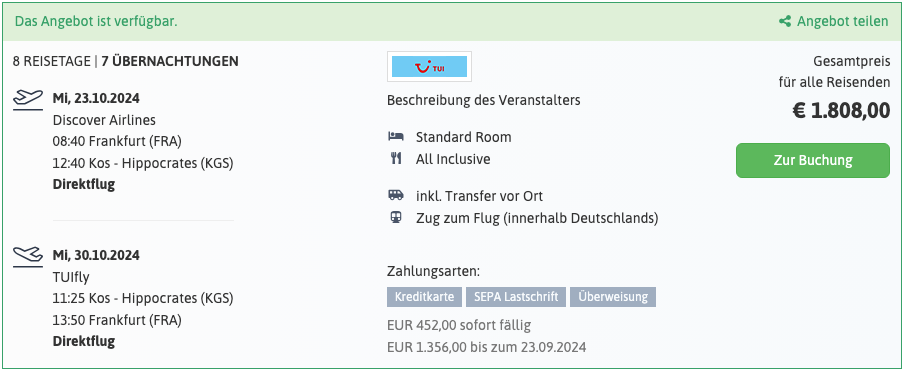Click the Das Angebot ist verfügbar banner
This screenshot has height=371, width=904.
coord(452,22)
